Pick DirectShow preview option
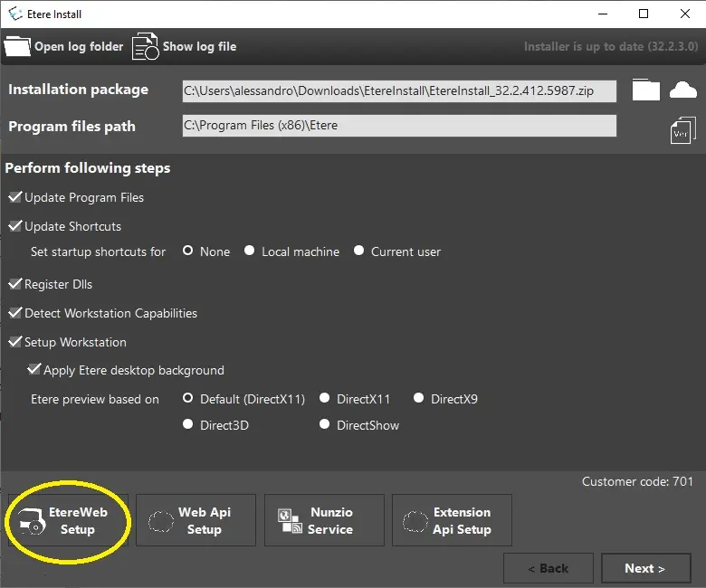Screen dimensions: 706x588 325,425
